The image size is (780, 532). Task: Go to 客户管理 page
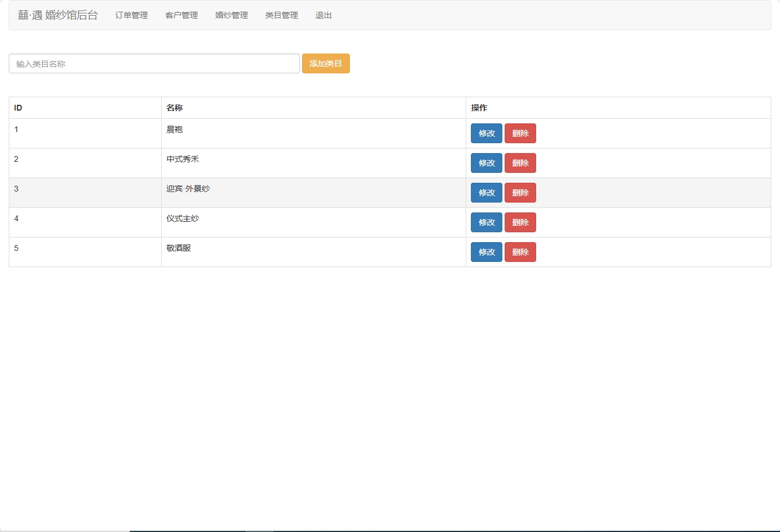pyautogui.click(x=182, y=15)
